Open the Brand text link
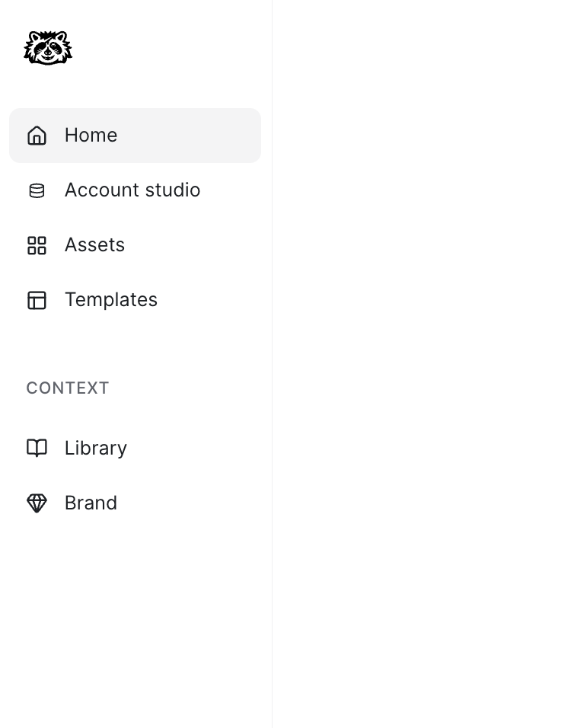 point(91,503)
